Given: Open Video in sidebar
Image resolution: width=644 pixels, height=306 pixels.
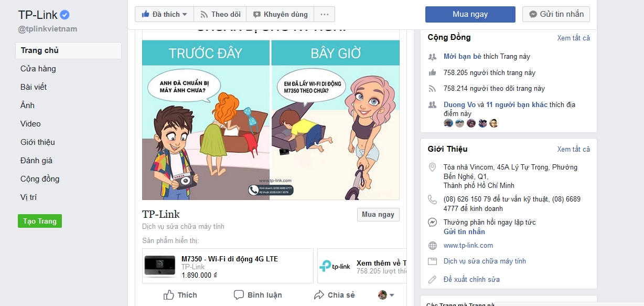Looking at the screenshot, I should coord(30,124).
